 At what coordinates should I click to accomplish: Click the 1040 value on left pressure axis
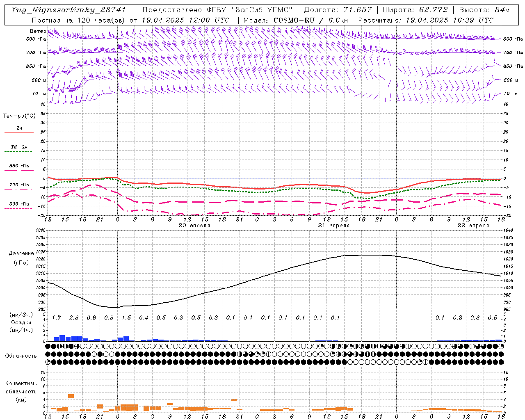pos(41,230)
